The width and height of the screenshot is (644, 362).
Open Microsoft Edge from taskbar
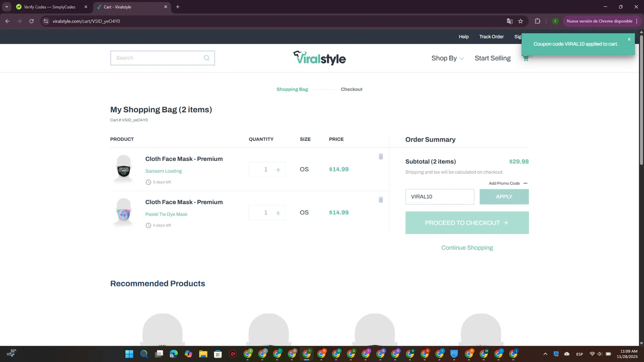[x=173, y=354]
